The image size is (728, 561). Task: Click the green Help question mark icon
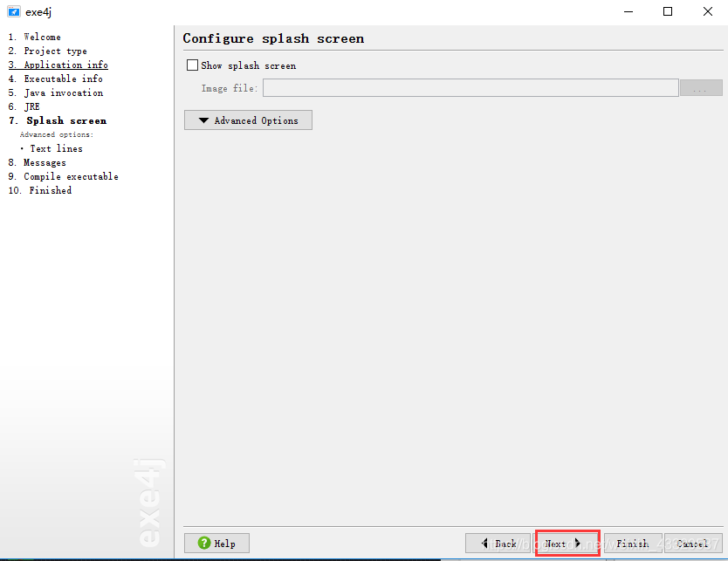[x=203, y=543]
